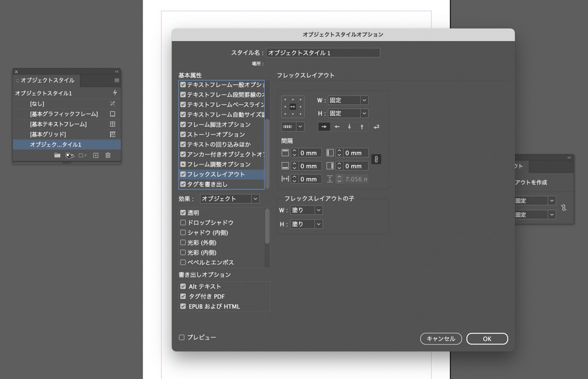Toggle the flex wrap return-arrow icon
Viewport: 588px width, 379px height.
[376, 127]
